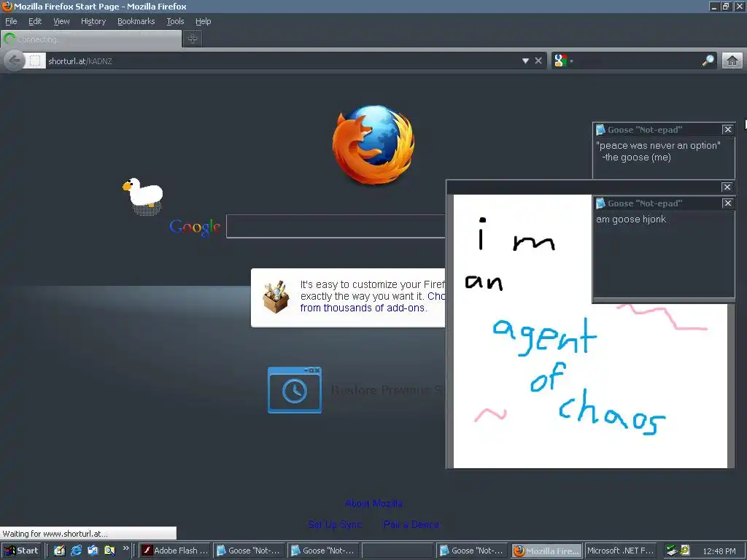Image resolution: width=747 pixels, height=560 pixels.
Task: Close the 'am goose hjonk' Not-epad window
Action: [x=727, y=203]
